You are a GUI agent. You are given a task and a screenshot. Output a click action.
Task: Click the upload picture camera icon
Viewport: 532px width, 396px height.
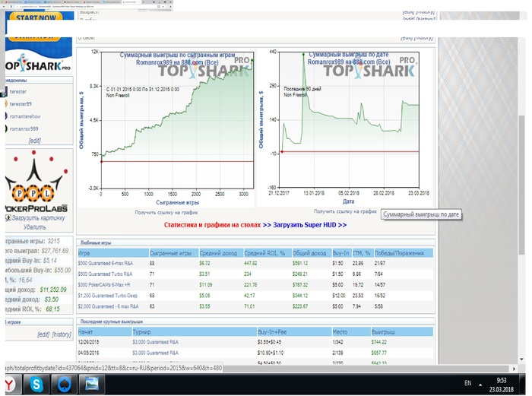[8, 218]
